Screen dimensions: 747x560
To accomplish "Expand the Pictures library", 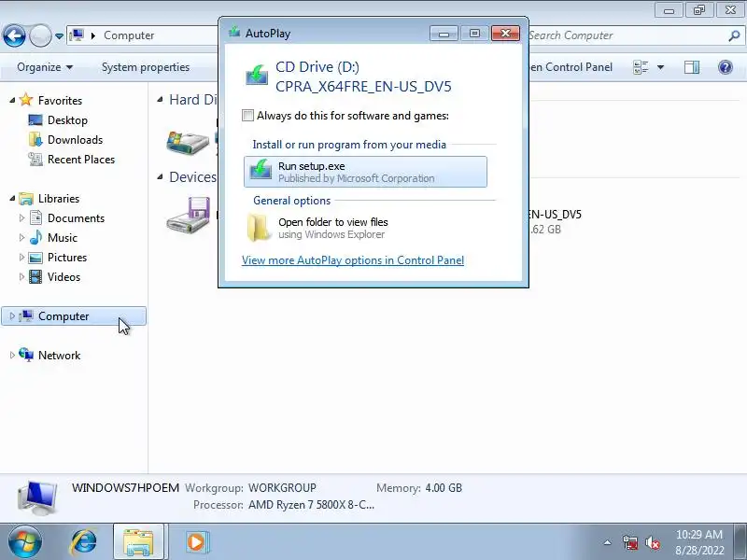I will (x=21, y=258).
